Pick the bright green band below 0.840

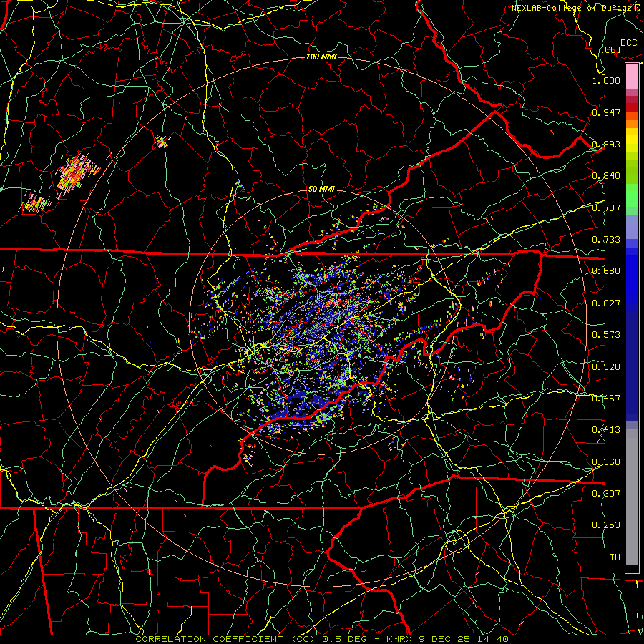pyautogui.click(x=632, y=195)
